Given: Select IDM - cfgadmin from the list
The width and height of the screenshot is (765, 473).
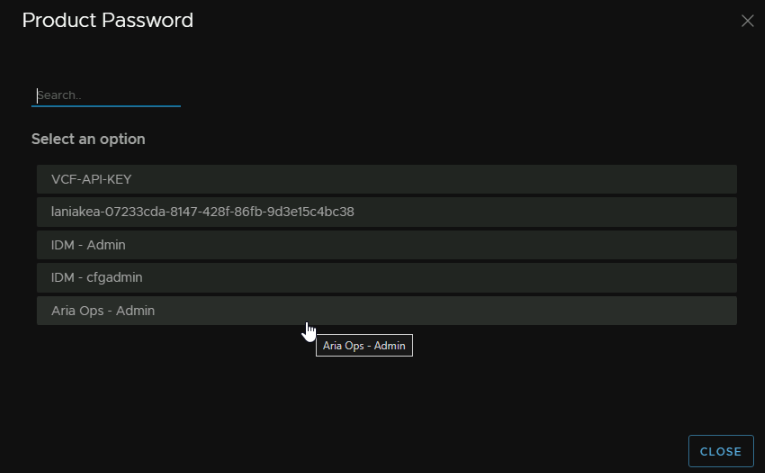Looking at the screenshot, I should pos(386,277).
